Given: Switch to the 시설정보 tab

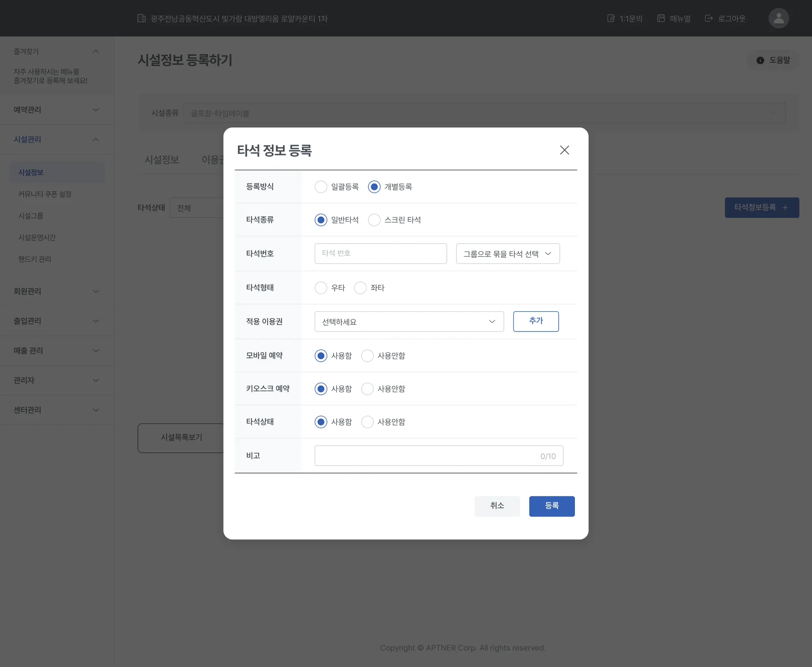Looking at the screenshot, I should click(162, 160).
